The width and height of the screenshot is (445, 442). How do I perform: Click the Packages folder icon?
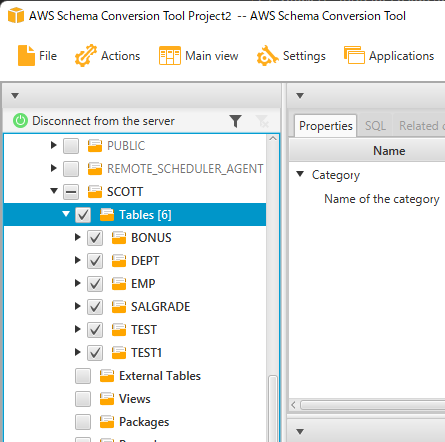107,422
